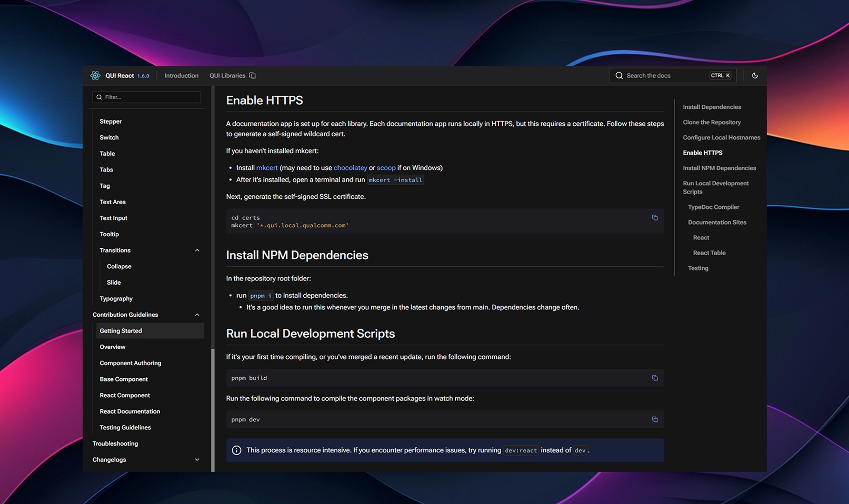Click the filter magnifier icon in sidebar
Image resolution: width=849 pixels, height=504 pixels.
(x=99, y=97)
